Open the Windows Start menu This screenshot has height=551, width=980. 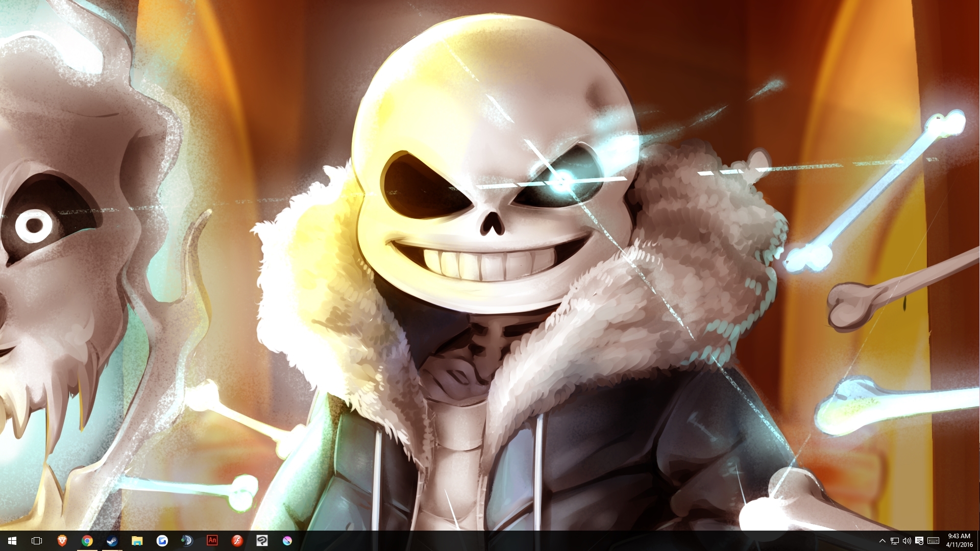point(12,541)
